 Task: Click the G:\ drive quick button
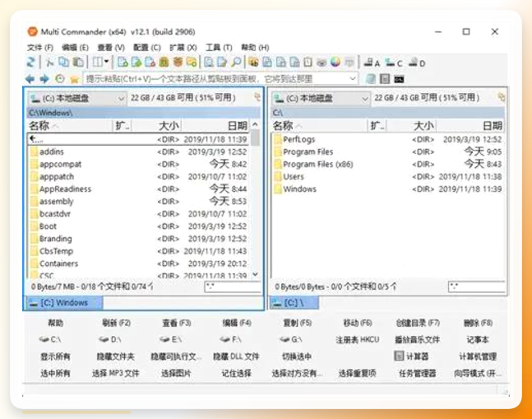(x=291, y=339)
